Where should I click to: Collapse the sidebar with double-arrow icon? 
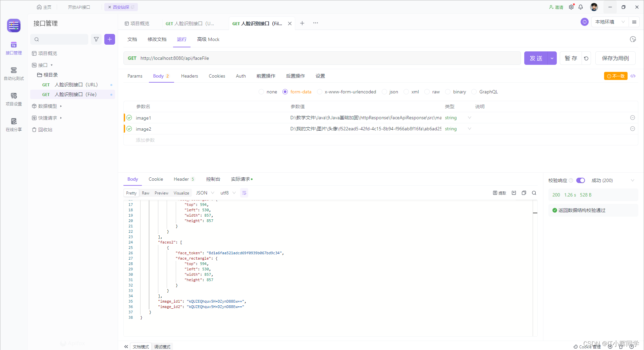(126, 346)
